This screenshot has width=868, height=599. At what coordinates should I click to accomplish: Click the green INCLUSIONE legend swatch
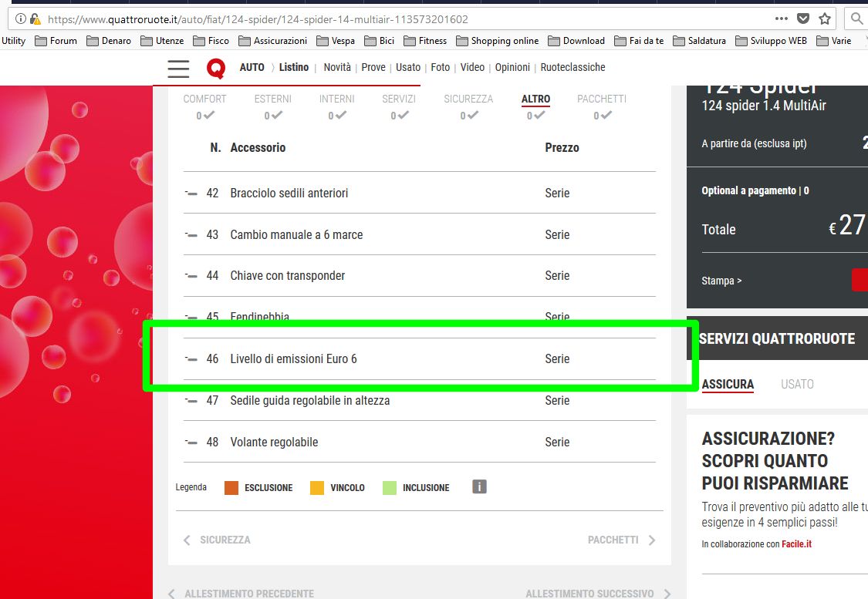click(x=390, y=487)
